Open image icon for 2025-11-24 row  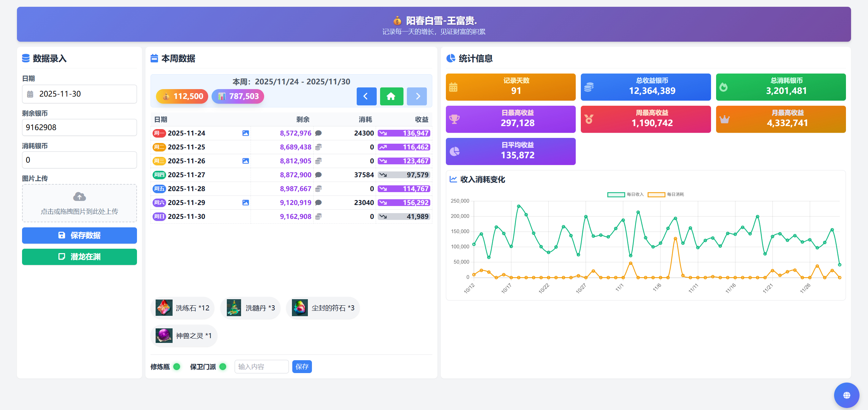[245, 133]
